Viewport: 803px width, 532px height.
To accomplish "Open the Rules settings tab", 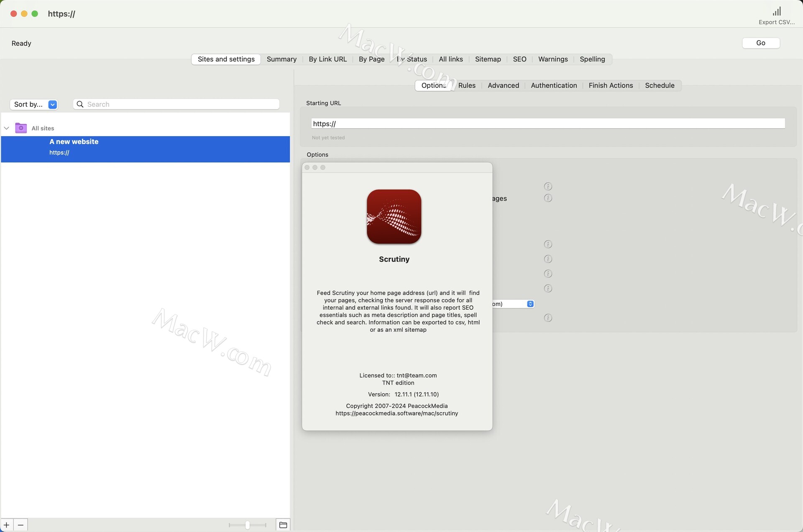I will [467, 86].
